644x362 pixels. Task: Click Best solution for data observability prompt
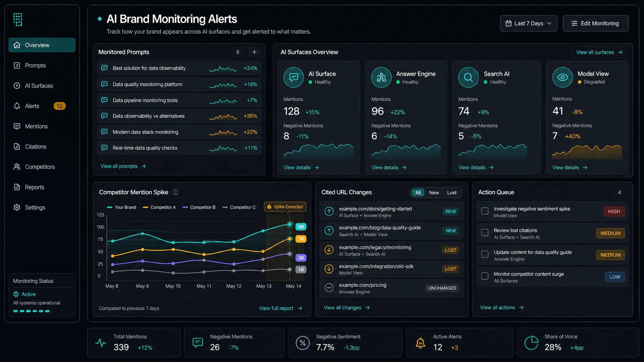pyautogui.click(x=179, y=68)
